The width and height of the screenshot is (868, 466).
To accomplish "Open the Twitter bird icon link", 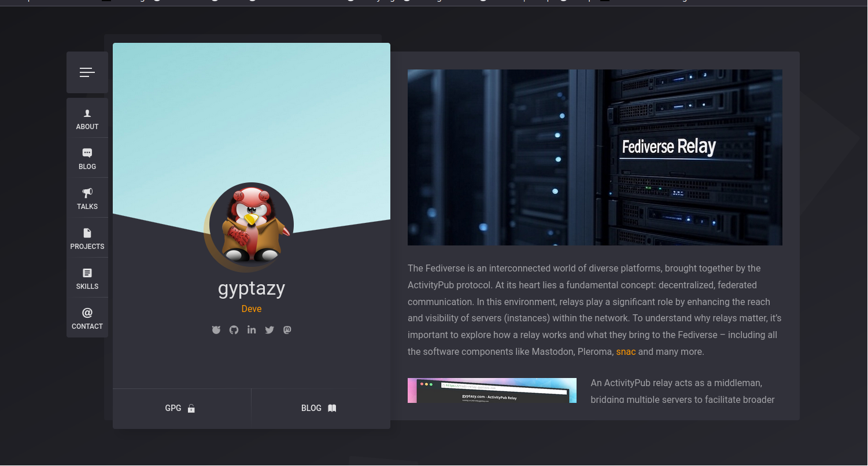I will pos(269,330).
